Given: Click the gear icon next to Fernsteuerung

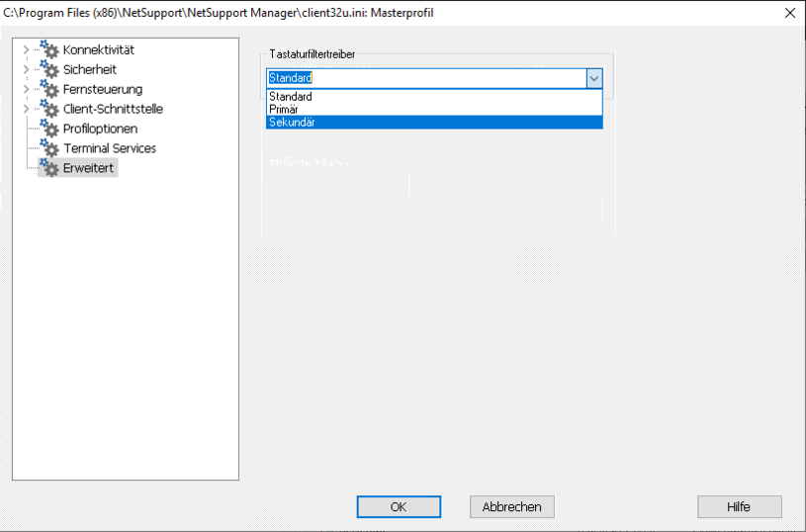Looking at the screenshot, I should [49, 89].
